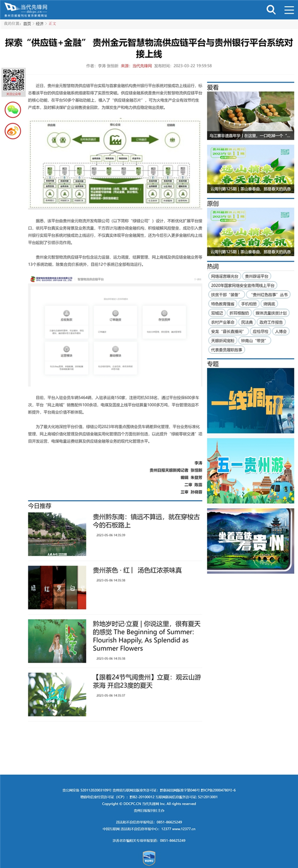The height and width of the screenshot is (868, 298).
Task: Share article via Weibo icon
Action: (13, 131)
